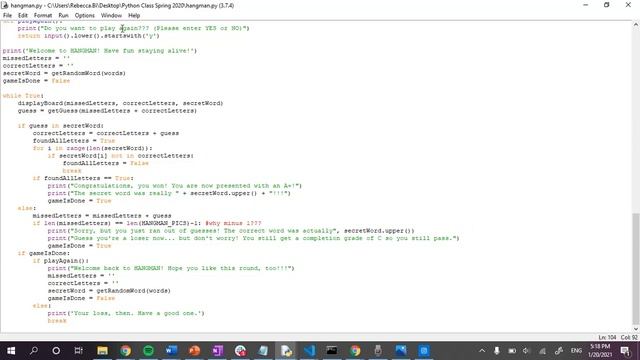Screen dimensions: 640x360
Task: Click the 'The secret word was really' print line
Action: 169,193
